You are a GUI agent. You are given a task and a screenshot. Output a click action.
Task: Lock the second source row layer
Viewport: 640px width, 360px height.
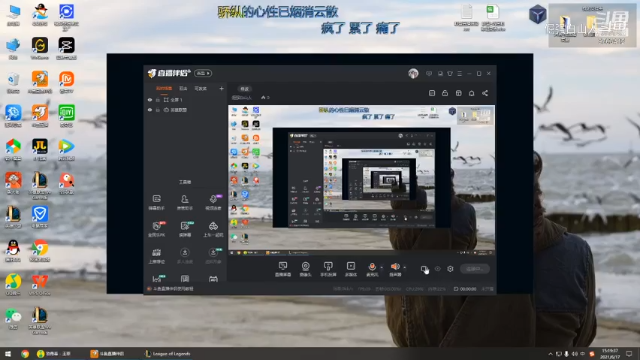[158, 110]
